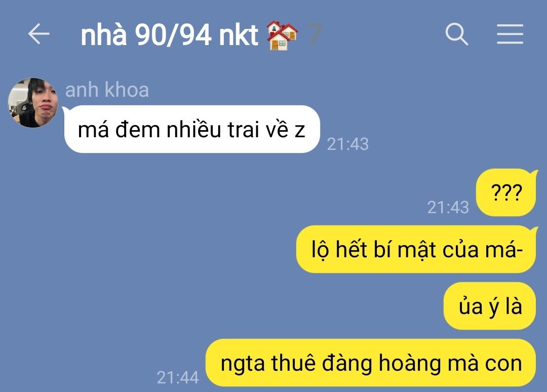Screen dimensions: 547x392
Task: Tap the member count 7
Action: [x=315, y=35]
